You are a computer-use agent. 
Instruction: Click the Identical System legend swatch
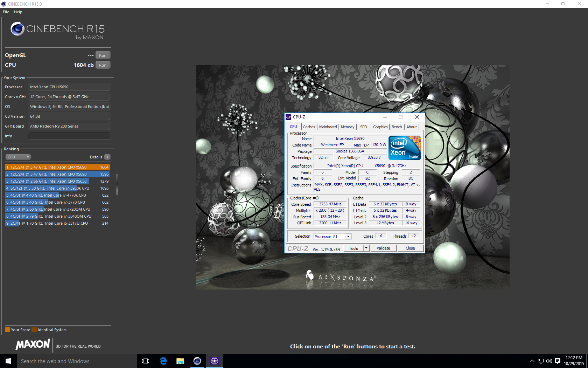pos(34,330)
